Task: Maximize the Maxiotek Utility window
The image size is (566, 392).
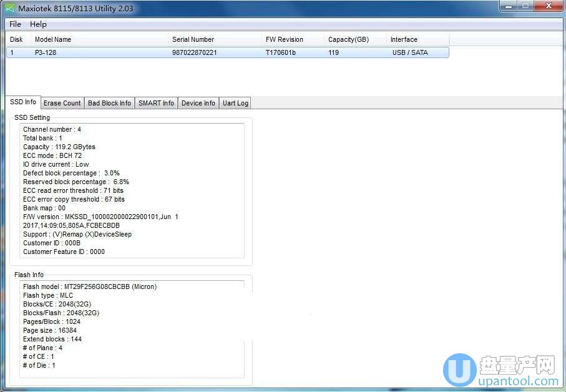Action: coord(525,6)
